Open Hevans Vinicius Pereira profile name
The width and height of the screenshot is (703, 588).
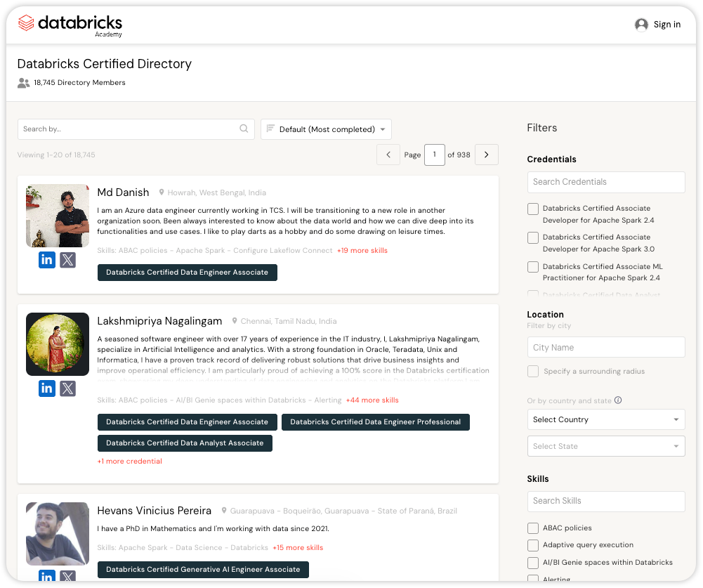pyautogui.click(x=155, y=511)
